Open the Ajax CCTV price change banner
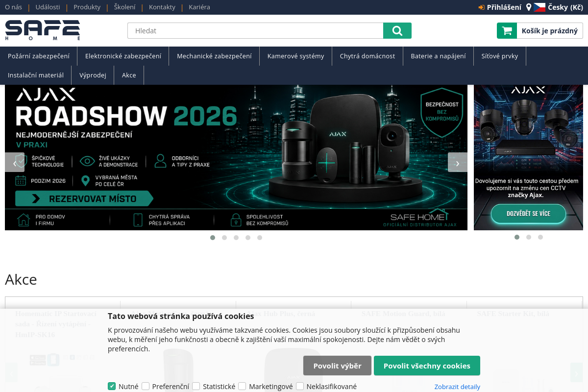Image resolution: width=588 pixels, height=392 pixels. click(x=528, y=157)
